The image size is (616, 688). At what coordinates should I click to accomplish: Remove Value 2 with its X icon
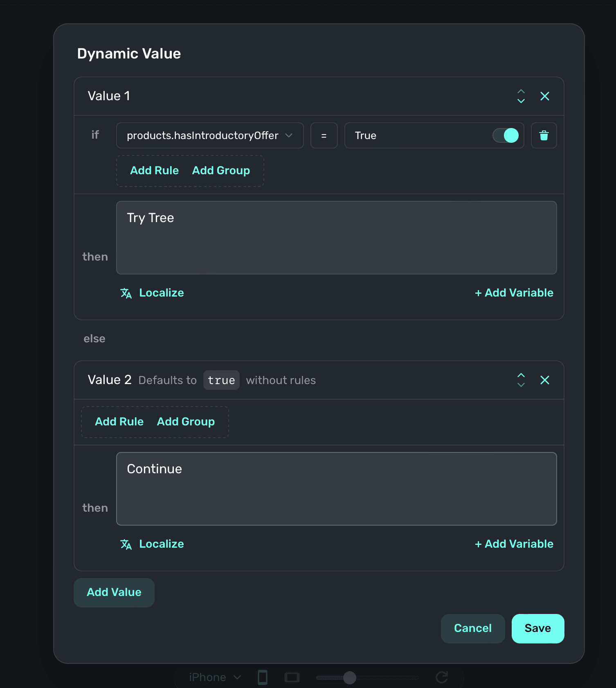[x=544, y=380]
